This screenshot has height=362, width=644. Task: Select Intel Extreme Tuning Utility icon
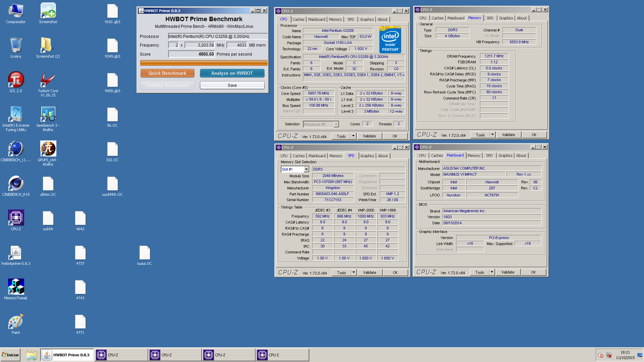pyautogui.click(x=16, y=119)
